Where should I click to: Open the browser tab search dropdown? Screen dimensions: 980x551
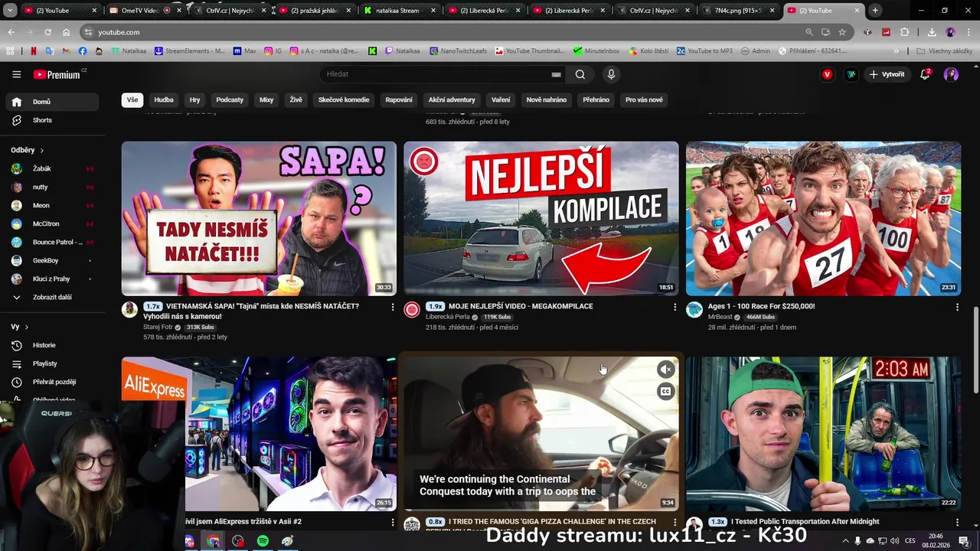coord(9,10)
